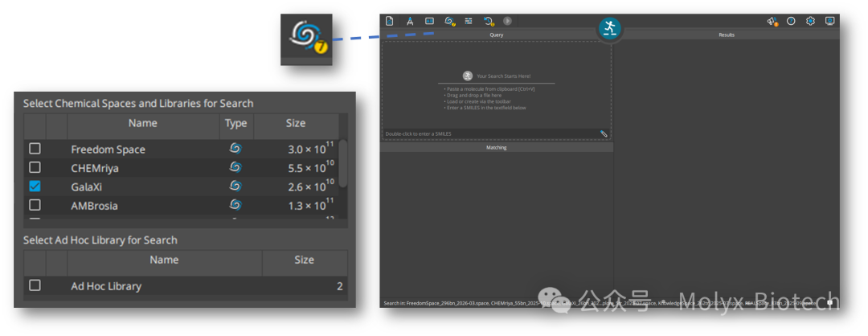The image size is (868, 336).
Task: Open the announcements megaphone icon
Action: coord(772,21)
